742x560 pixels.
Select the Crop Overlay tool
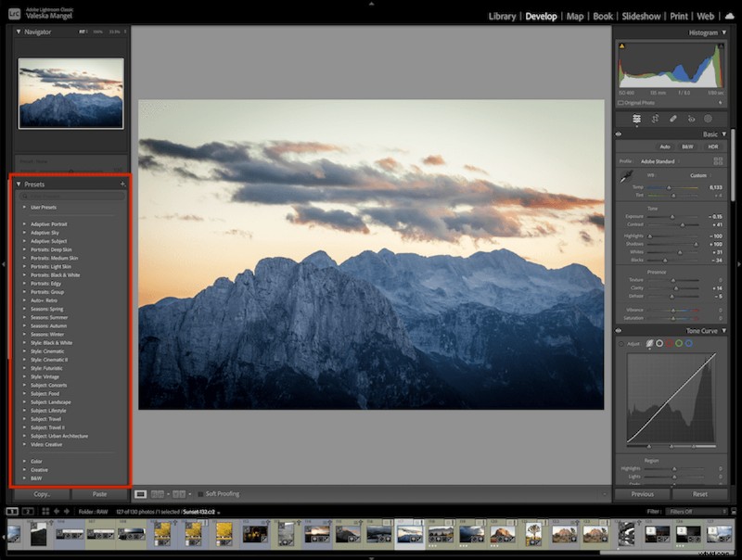[637, 119]
